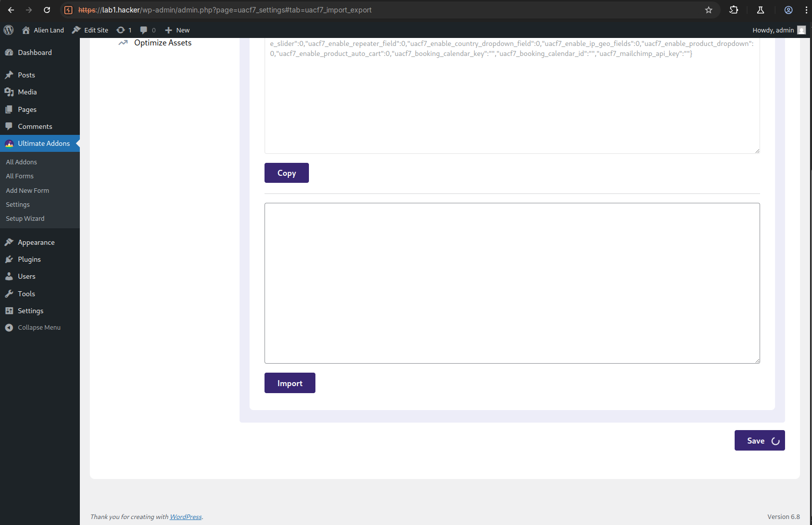Reload the page with refresh icon

coord(47,10)
